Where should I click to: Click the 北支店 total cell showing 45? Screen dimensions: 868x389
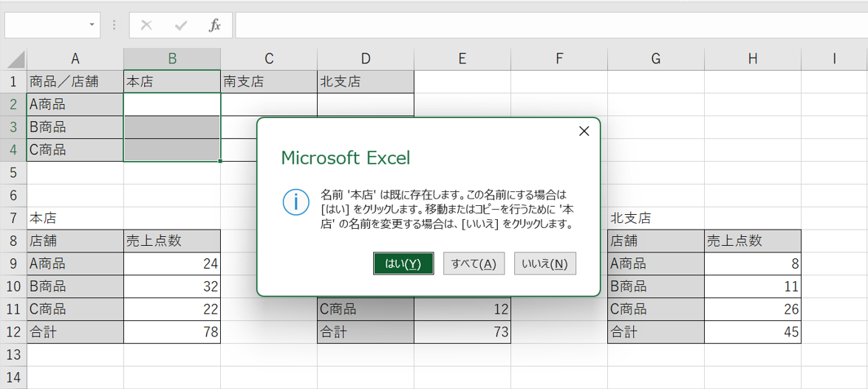coord(752,333)
